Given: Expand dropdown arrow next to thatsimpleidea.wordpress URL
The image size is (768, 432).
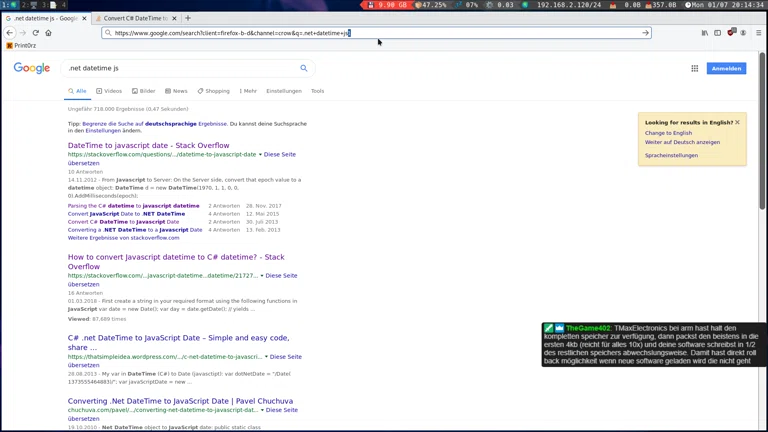Looking at the screenshot, I should (x=266, y=357).
